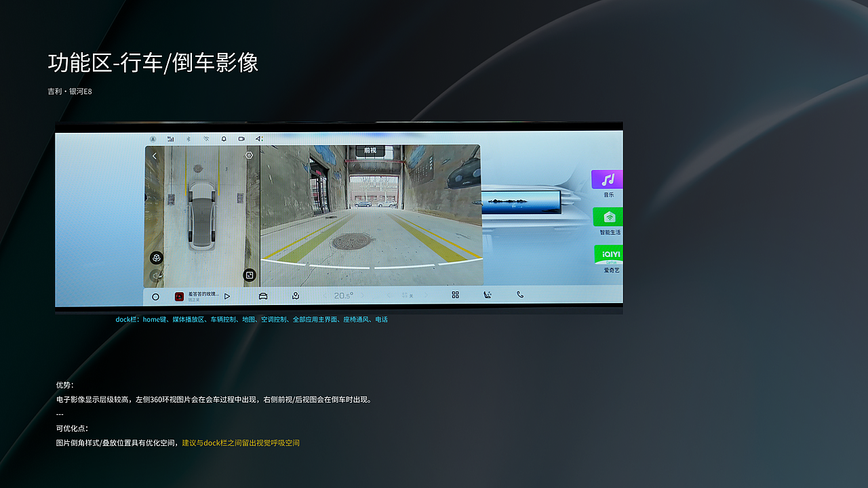
Task: Tap the fan off indicator
Action: 408,296
